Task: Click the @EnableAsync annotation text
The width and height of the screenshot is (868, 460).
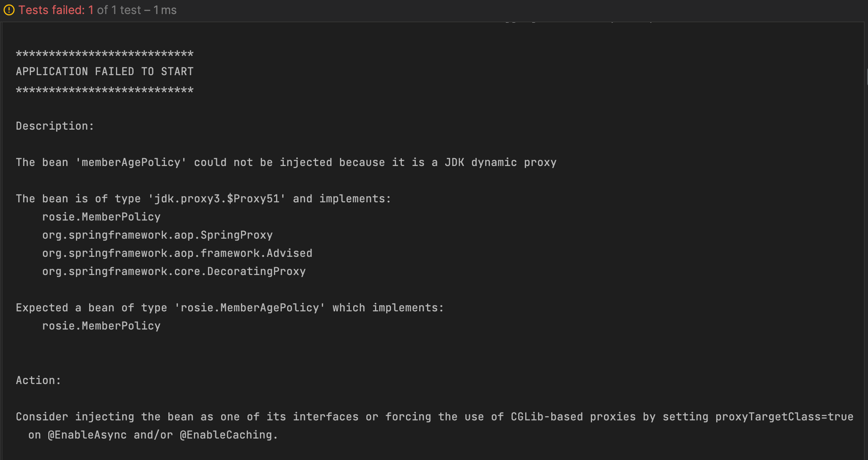Action: (x=87, y=435)
